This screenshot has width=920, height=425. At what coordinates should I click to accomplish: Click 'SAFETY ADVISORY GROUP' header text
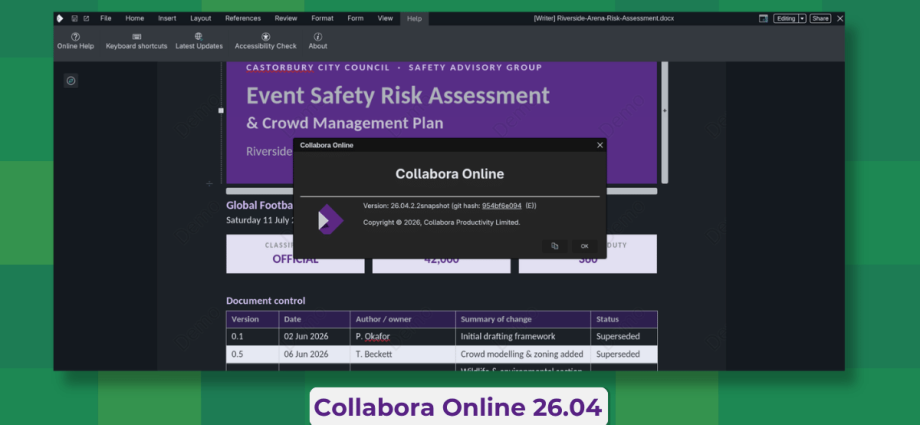coord(475,68)
